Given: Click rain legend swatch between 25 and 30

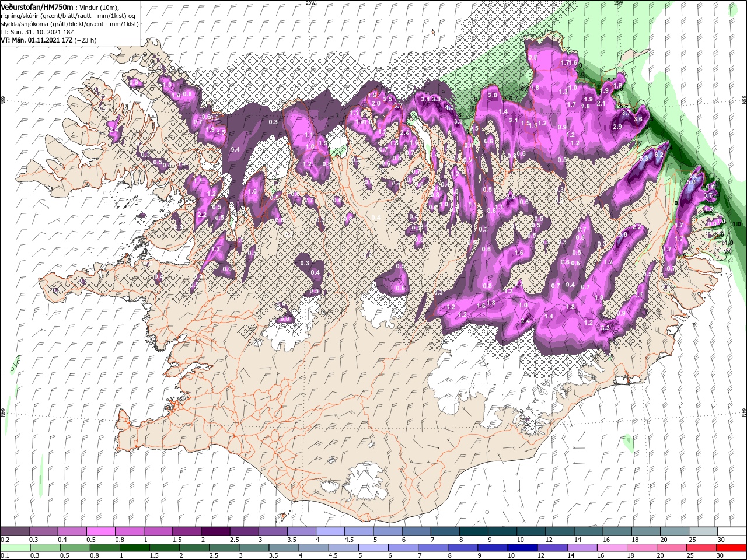Looking at the screenshot, I should [703, 548].
